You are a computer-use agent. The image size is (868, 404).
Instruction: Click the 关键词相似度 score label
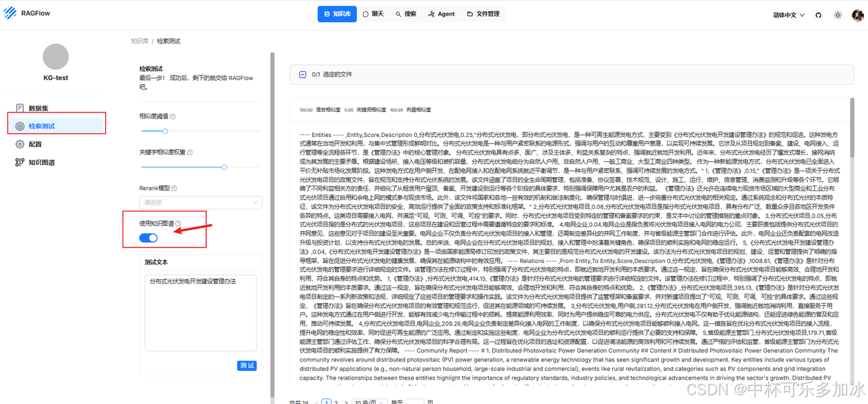[x=371, y=110]
